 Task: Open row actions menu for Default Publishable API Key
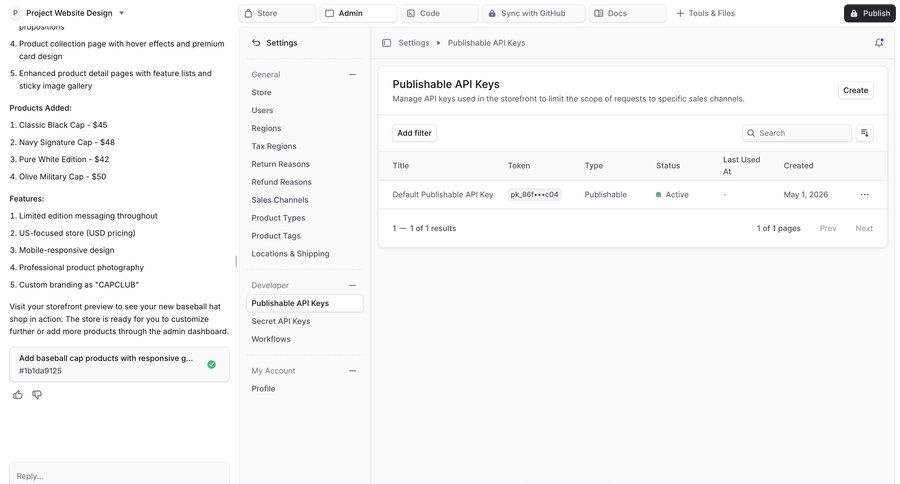pyautogui.click(x=864, y=195)
